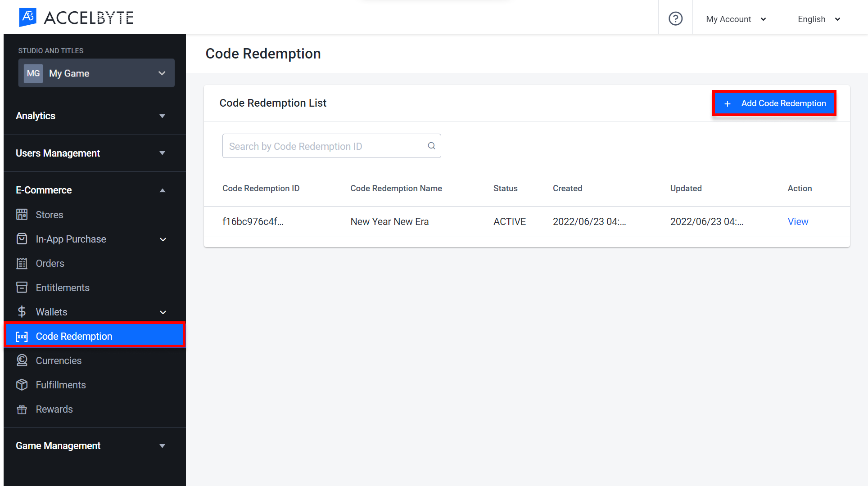View the New Year New Era redemption

798,221
